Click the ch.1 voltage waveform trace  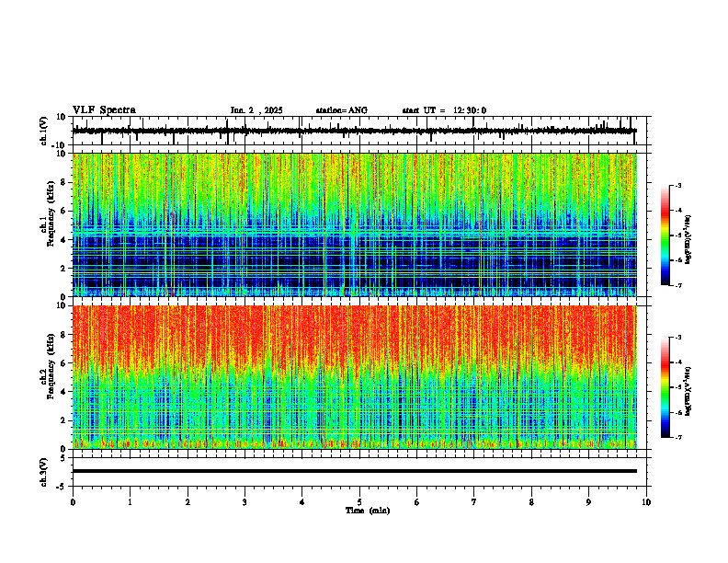coord(354,131)
